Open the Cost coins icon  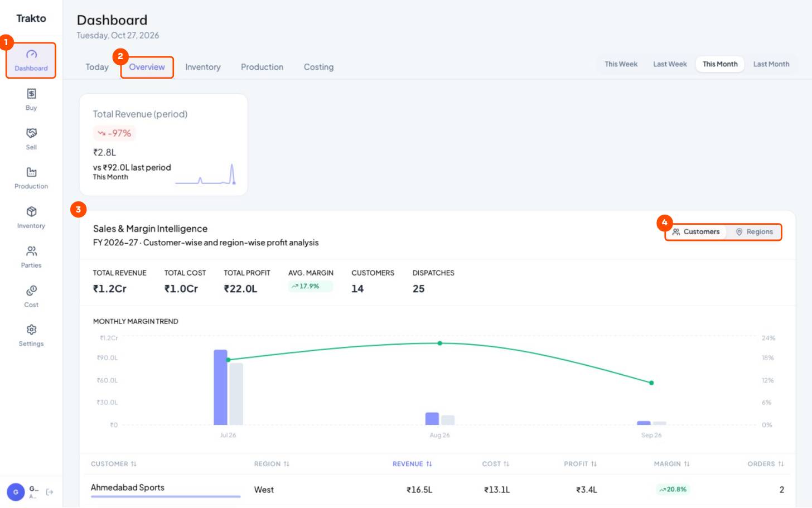pyautogui.click(x=31, y=291)
